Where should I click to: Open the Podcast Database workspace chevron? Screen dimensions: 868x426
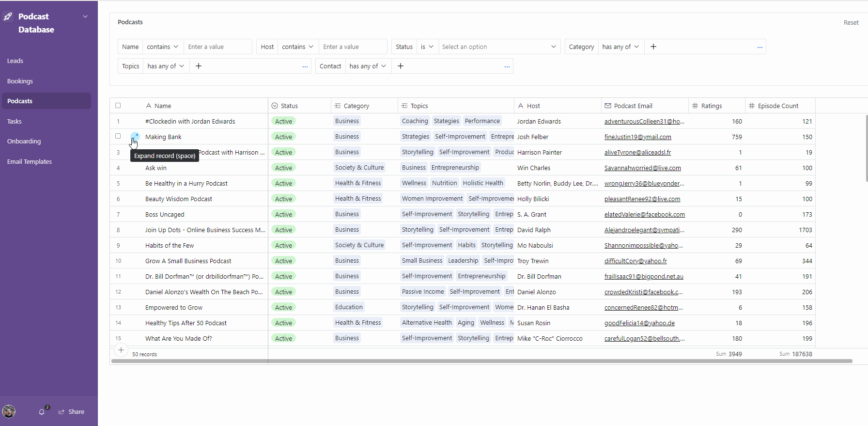85,16
